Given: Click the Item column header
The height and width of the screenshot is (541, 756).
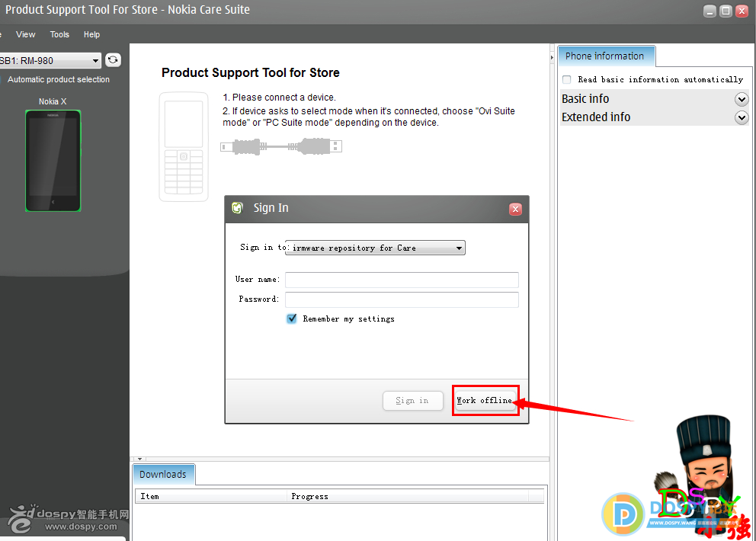Looking at the screenshot, I should [x=210, y=496].
